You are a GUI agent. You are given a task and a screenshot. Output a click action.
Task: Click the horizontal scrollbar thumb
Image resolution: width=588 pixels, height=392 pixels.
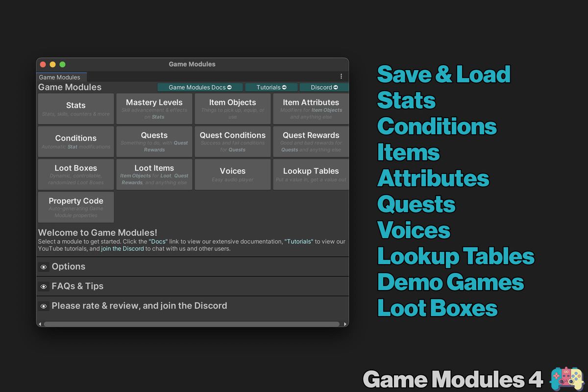click(x=192, y=324)
